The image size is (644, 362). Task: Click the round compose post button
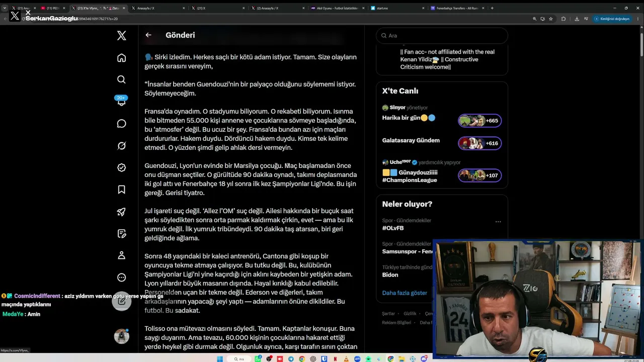tap(121, 301)
